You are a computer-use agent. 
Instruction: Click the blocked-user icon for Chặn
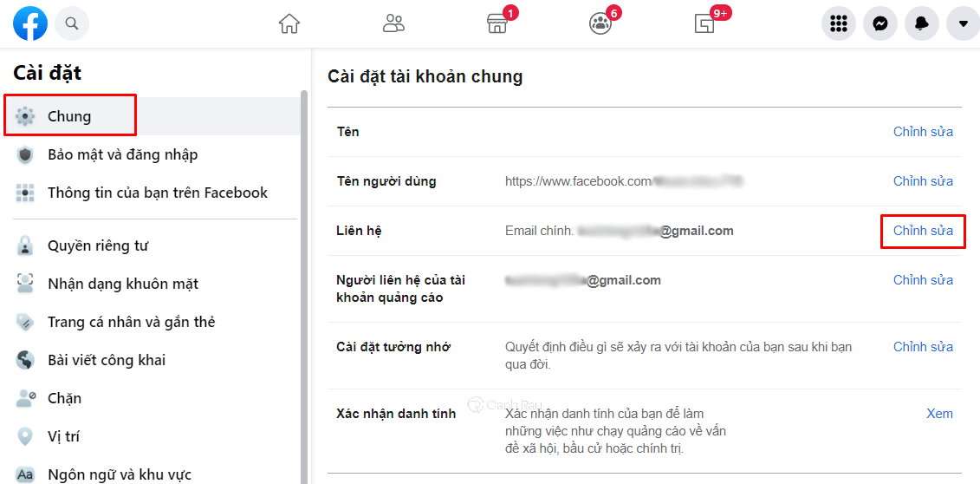(25, 398)
